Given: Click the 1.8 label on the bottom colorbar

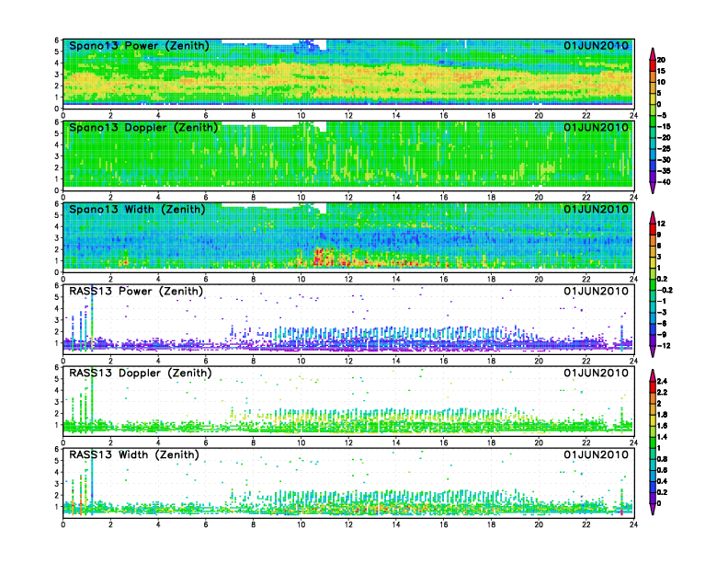Looking at the screenshot, I should [662, 414].
